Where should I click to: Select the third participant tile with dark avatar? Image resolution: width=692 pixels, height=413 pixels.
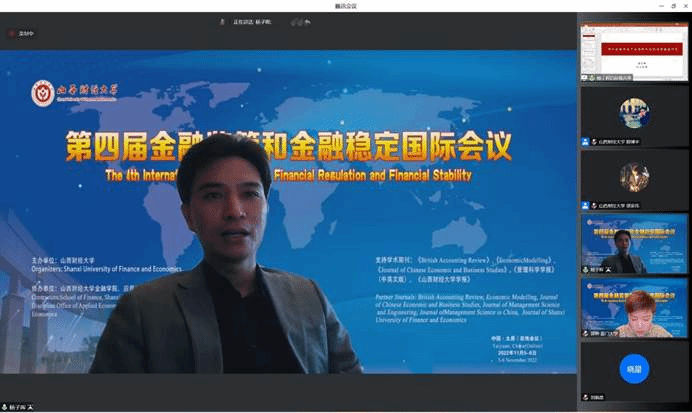click(632, 177)
